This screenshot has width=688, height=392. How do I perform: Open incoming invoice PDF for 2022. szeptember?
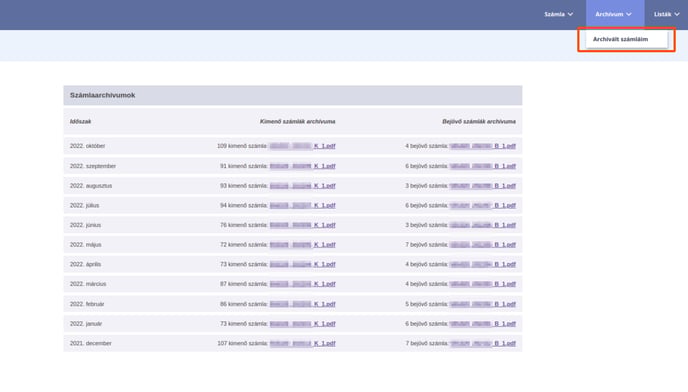pos(483,166)
